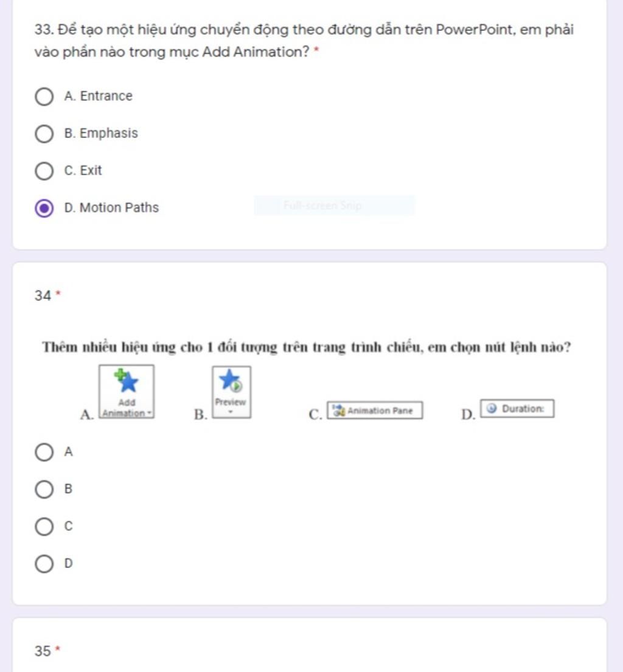Click the selected D. Motion Paths radio
The image size is (623, 672).
[x=44, y=208]
